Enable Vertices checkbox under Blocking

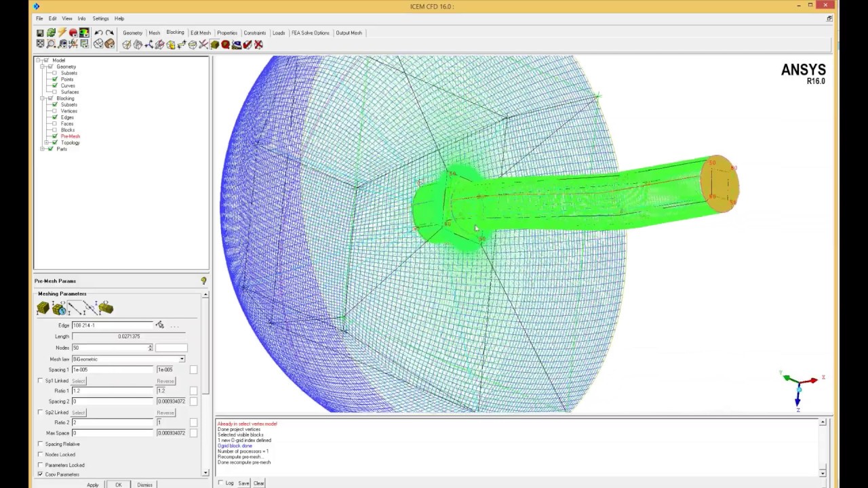[x=55, y=111]
